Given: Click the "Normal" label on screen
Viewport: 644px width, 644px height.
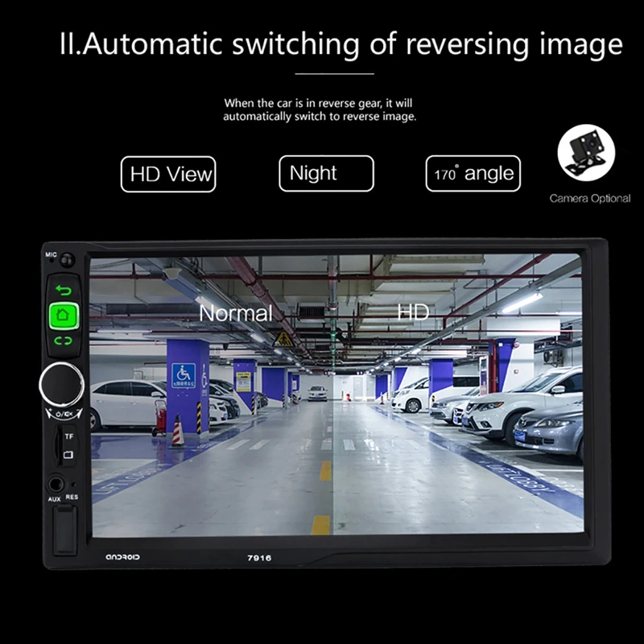Looking at the screenshot, I should (236, 313).
